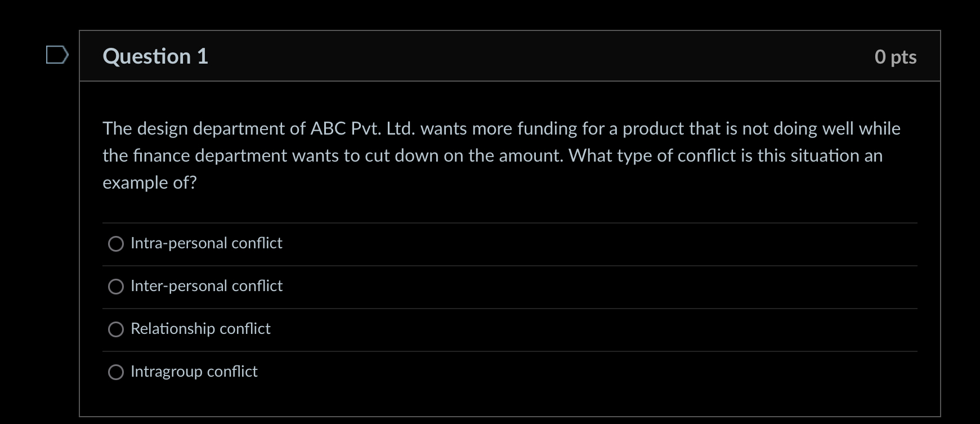This screenshot has height=424, width=980.
Task: Mark the Relationship conflict radio button
Action: tap(116, 329)
